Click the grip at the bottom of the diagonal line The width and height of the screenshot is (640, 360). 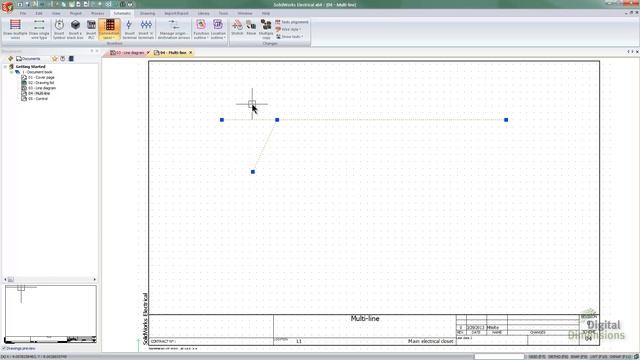pyautogui.click(x=253, y=172)
